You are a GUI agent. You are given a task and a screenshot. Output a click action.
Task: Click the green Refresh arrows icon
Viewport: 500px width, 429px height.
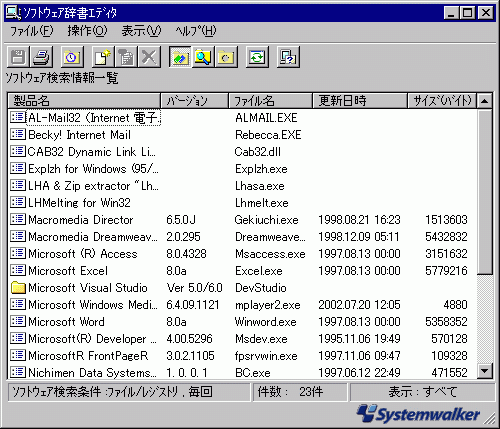point(257,57)
